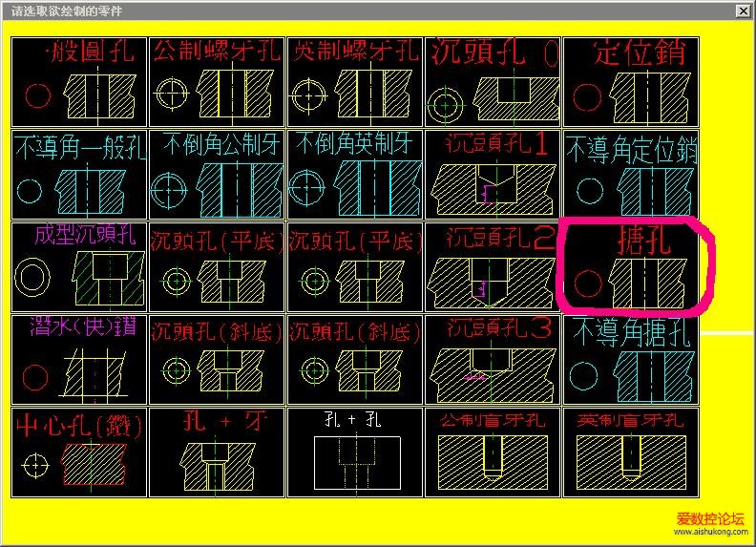Select the 一般圓孔 part tile
The image size is (756, 547).
coord(79,82)
